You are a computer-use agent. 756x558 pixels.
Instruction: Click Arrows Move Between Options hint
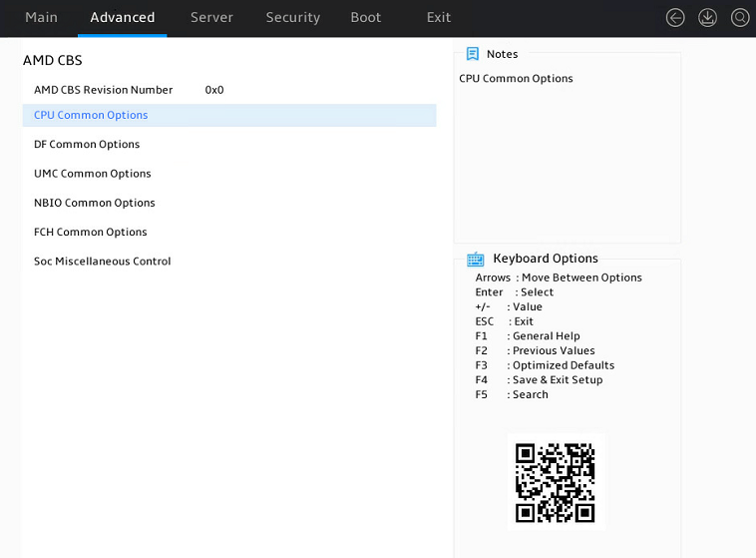(559, 278)
